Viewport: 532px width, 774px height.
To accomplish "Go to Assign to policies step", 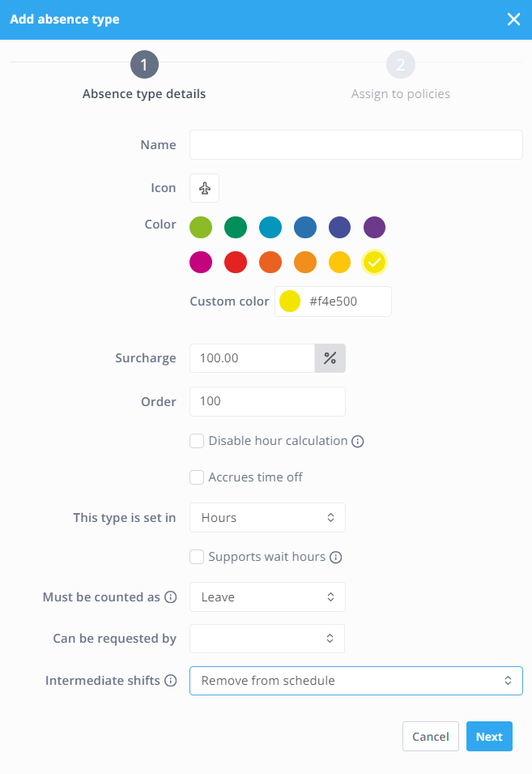I will point(401,94).
